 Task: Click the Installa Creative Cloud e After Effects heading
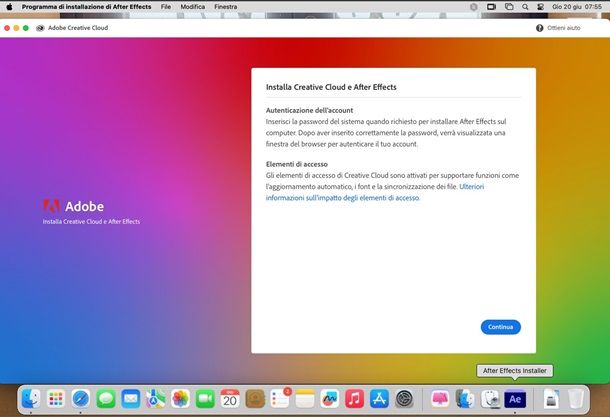click(x=331, y=87)
